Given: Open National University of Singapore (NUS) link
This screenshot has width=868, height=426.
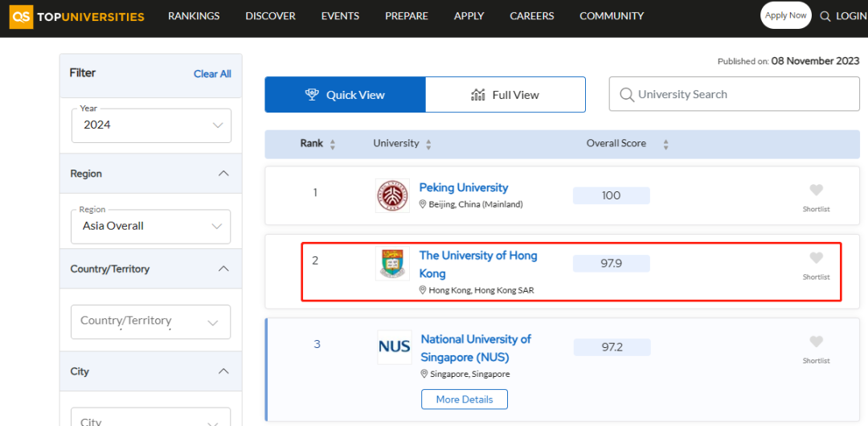Looking at the screenshot, I should pyautogui.click(x=476, y=347).
